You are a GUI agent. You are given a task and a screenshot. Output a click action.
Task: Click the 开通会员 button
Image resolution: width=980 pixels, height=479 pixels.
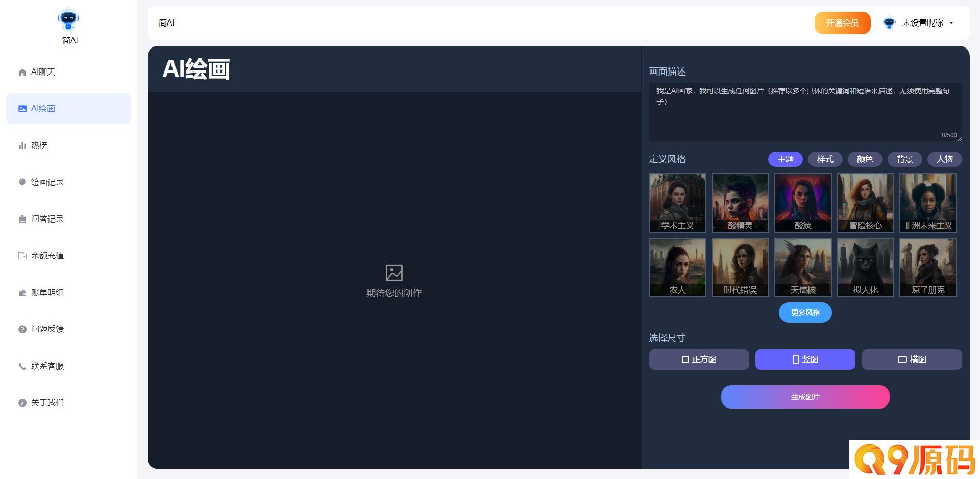[843, 23]
